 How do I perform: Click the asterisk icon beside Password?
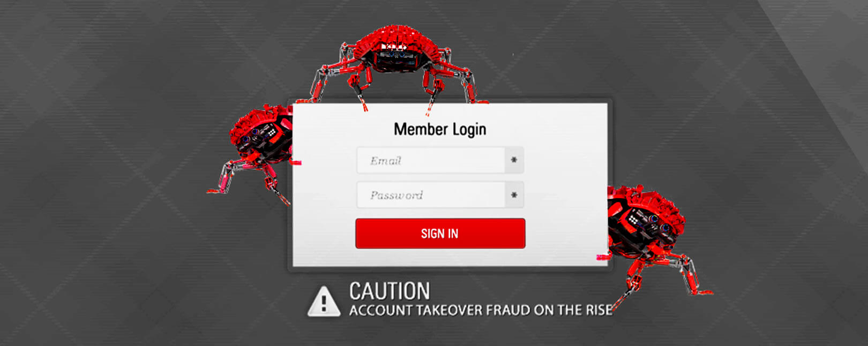point(514,195)
